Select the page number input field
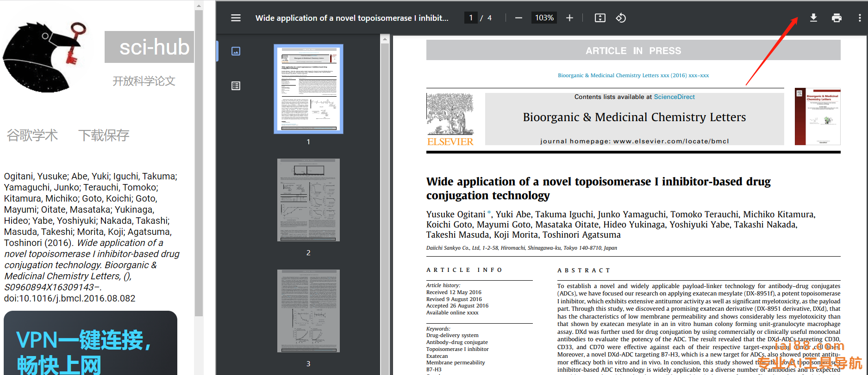This screenshot has width=868, height=375. tap(471, 18)
